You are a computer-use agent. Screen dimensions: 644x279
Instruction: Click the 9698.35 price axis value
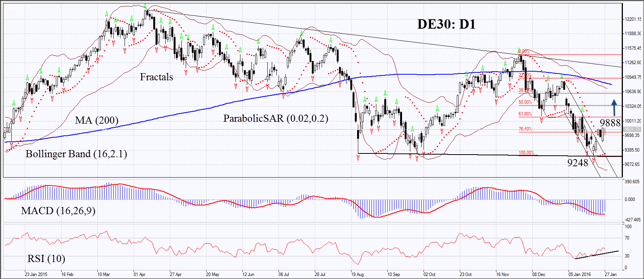click(632, 135)
